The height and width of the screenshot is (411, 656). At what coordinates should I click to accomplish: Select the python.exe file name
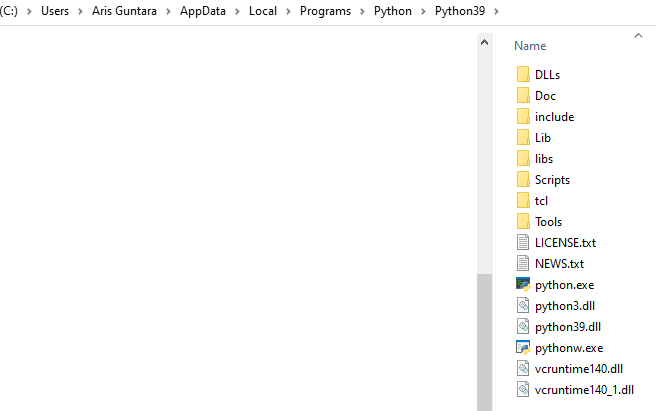(x=564, y=285)
